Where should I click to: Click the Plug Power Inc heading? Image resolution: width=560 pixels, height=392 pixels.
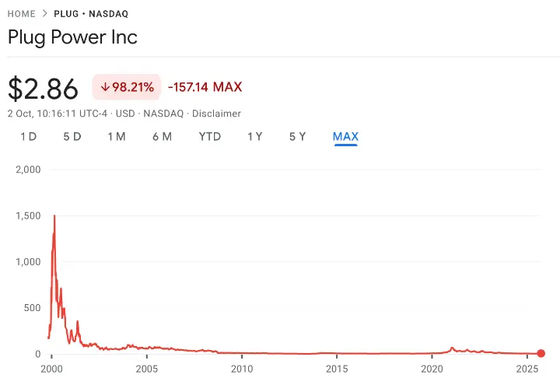(72, 37)
